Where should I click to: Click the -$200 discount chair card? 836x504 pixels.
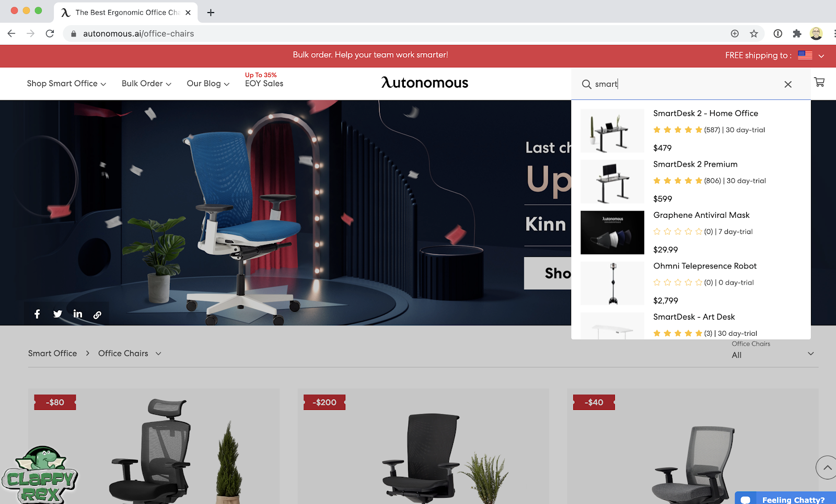pyautogui.click(x=423, y=447)
